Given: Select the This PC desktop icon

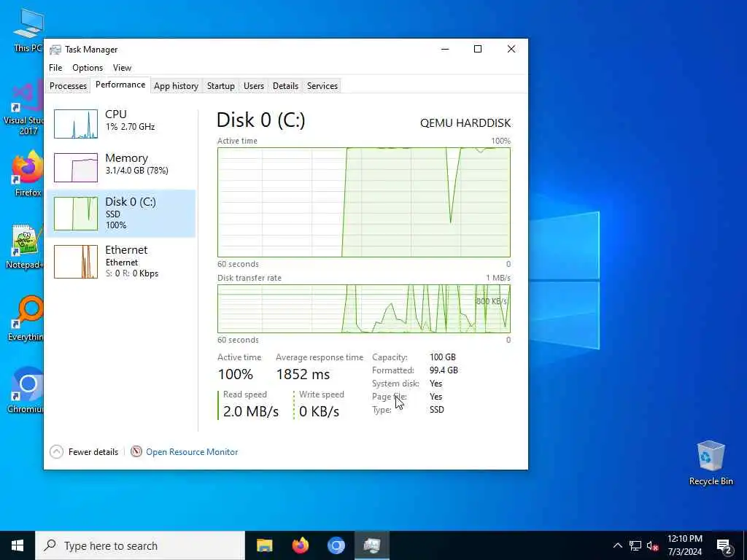Looking at the screenshot, I should tap(28, 30).
